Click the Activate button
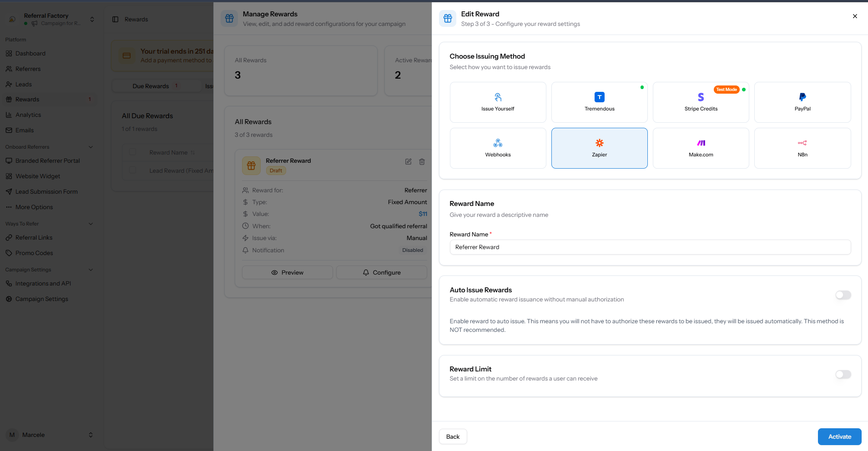 839,436
